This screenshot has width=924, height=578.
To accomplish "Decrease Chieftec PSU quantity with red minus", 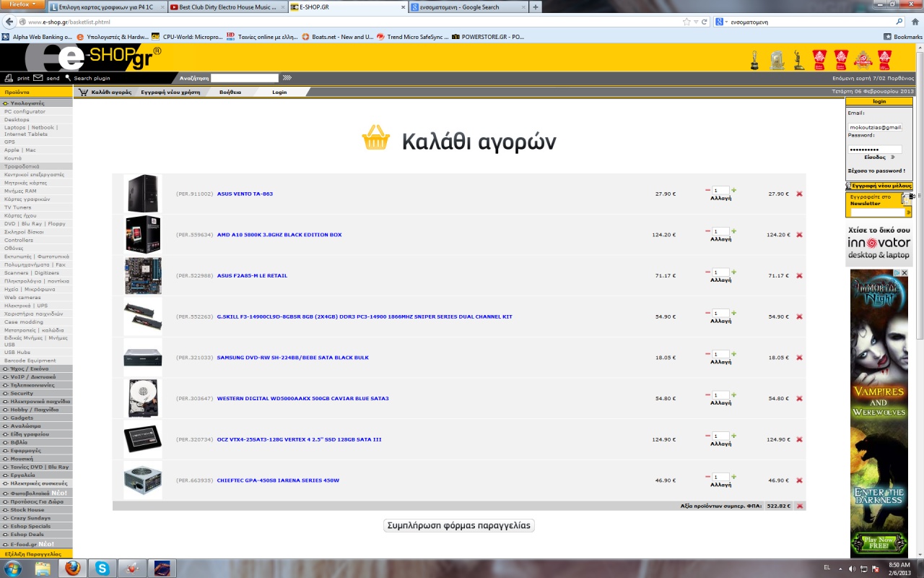I will 708,477.
